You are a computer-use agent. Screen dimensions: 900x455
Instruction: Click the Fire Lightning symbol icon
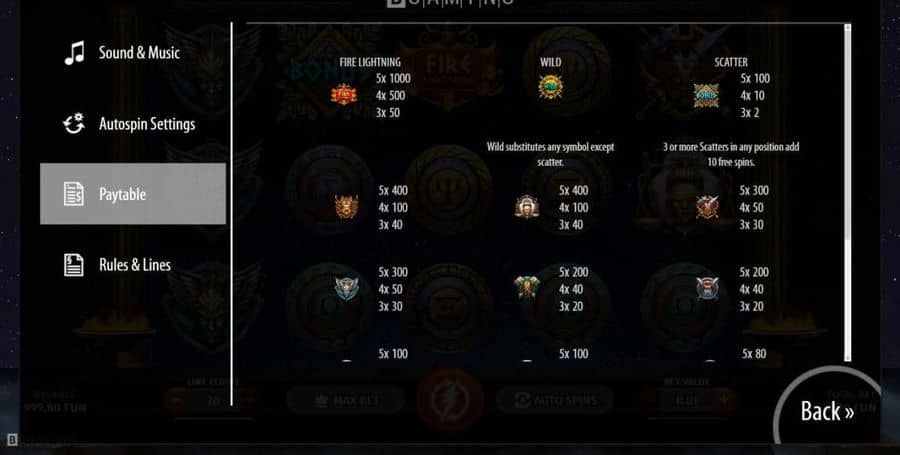[344, 94]
